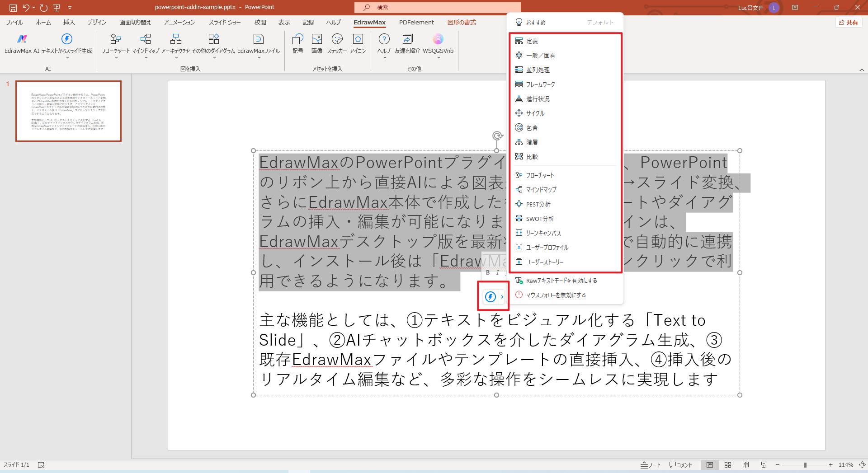Click the EdrawMaxファイル ribbon icon
Screen dimensions: 868x473
pos(259,39)
